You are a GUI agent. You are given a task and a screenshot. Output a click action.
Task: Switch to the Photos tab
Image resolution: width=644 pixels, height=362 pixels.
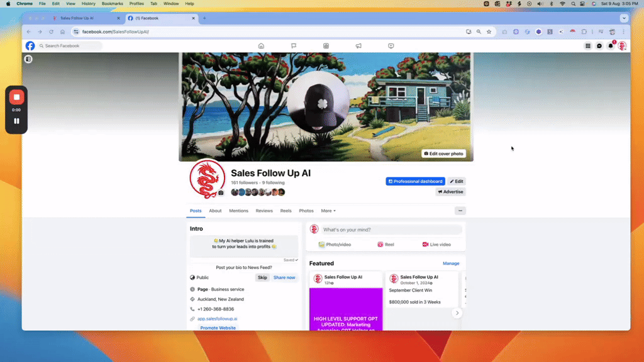click(x=306, y=211)
